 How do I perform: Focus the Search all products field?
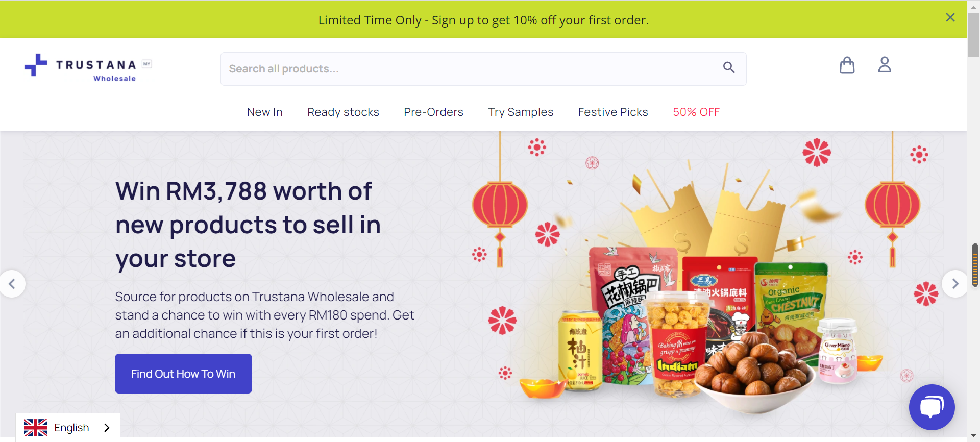[x=483, y=69]
